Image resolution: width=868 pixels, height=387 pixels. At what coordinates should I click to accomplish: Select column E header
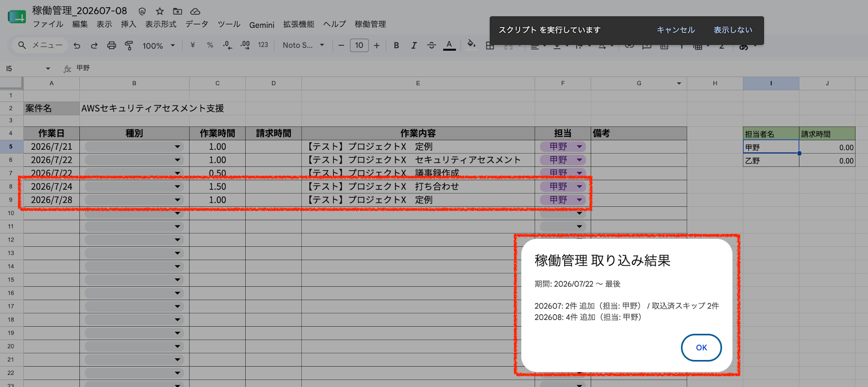pos(418,83)
